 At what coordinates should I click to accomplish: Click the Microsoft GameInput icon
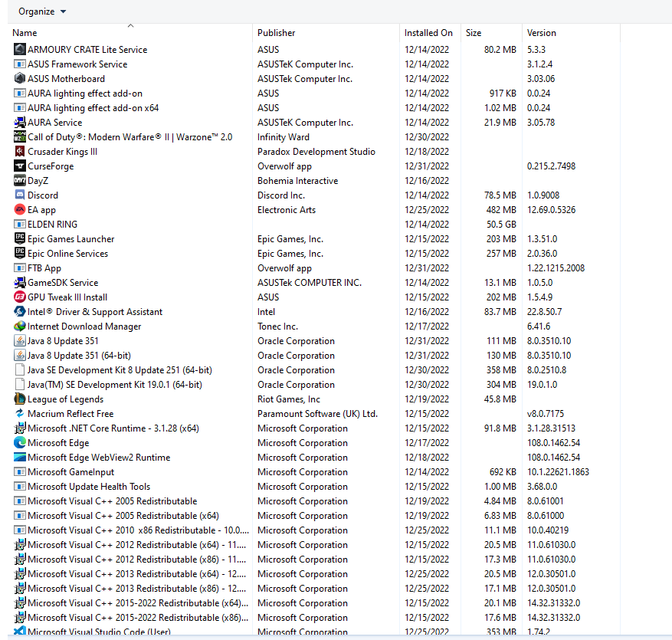point(20,472)
